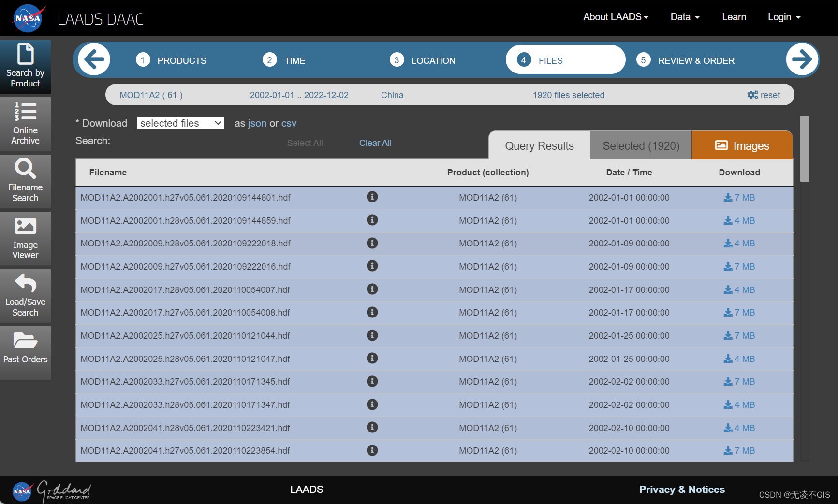Open LAADS footer link
The width and height of the screenshot is (838, 504).
(307, 490)
